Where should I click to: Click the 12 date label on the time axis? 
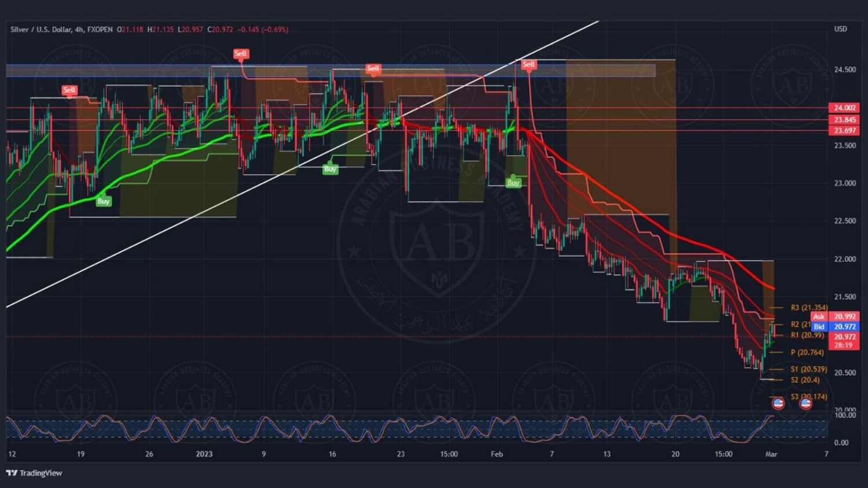coord(12,454)
